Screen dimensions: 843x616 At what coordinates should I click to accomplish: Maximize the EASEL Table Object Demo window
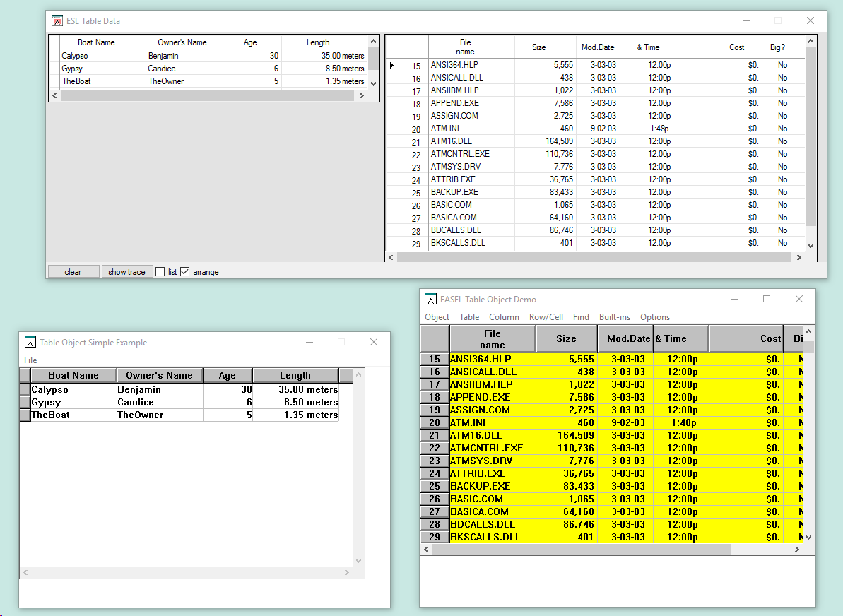point(767,300)
